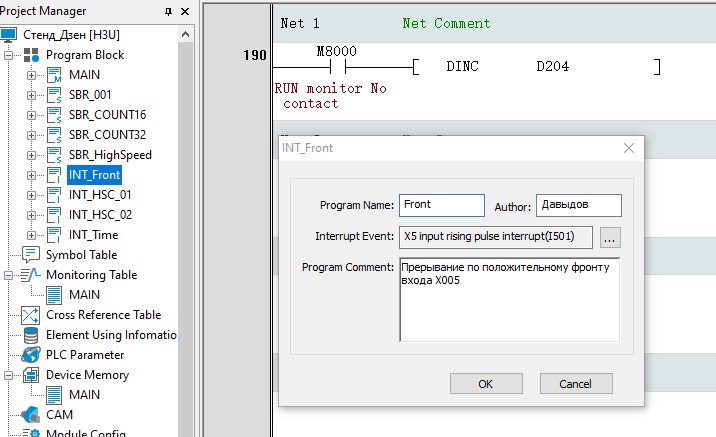Click the Program Name input field
Viewport: 716px width, 437px height.
(x=442, y=205)
